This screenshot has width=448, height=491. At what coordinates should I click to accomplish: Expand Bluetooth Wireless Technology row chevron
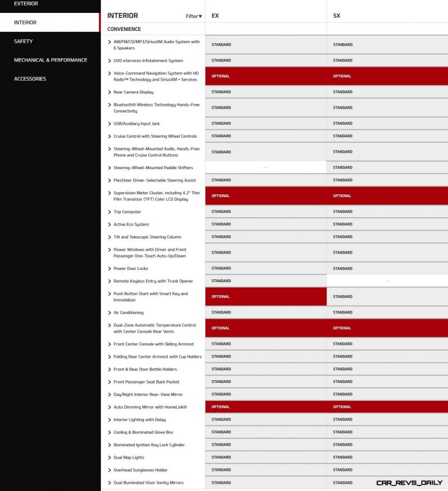(109, 105)
